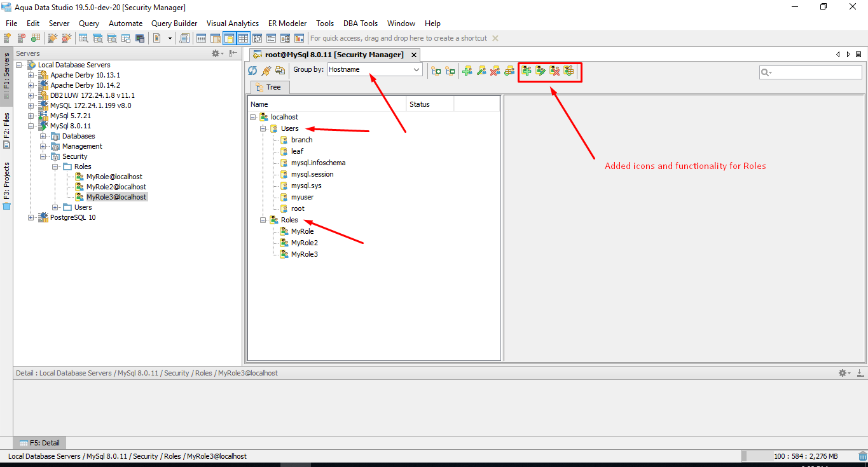Click the Detail panel gear icon
This screenshot has width=868, height=467.
point(844,373)
